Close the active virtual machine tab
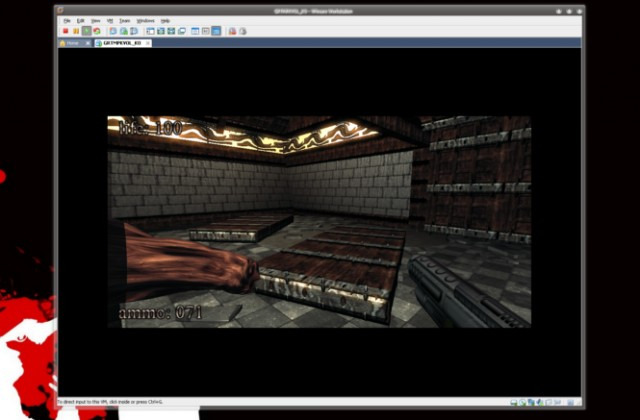The width and height of the screenshot is (640, 420). pos(148,43)
